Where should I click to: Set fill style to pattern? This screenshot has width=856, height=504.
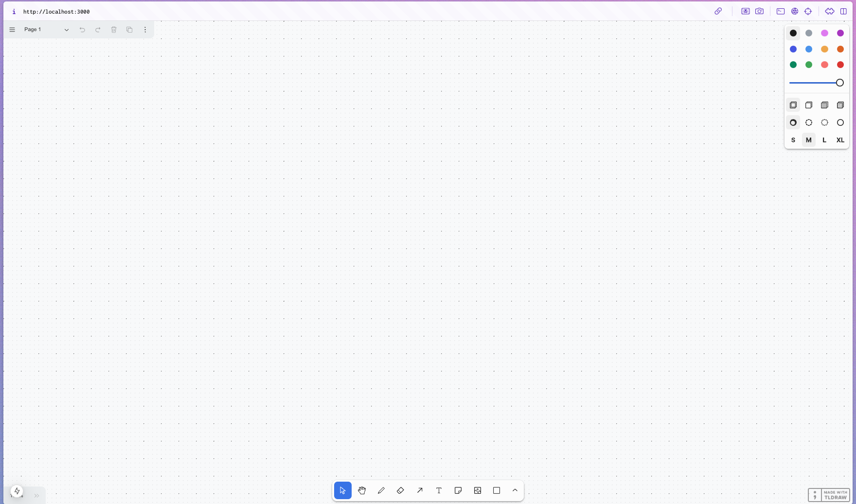pos(840,105)
